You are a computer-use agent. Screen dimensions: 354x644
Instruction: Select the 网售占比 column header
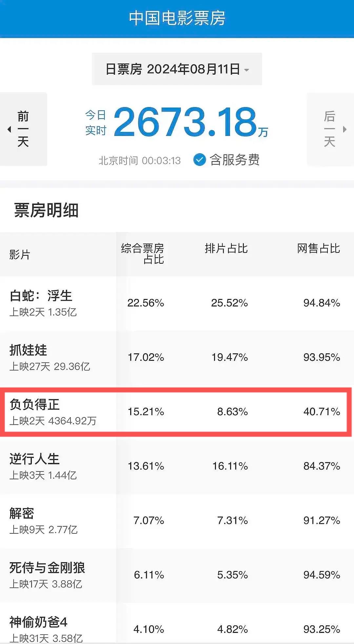click(318, 248)
